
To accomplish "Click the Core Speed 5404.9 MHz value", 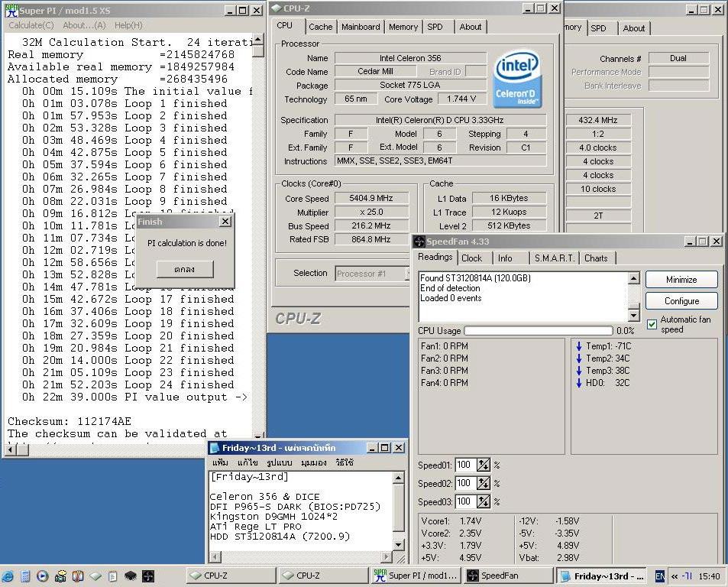I will (371, 198).
